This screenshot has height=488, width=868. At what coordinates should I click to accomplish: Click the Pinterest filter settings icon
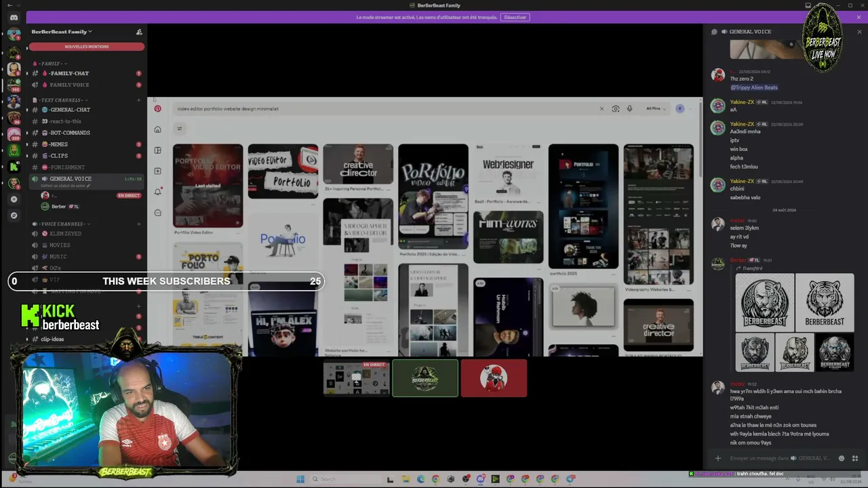pos(180,129)
